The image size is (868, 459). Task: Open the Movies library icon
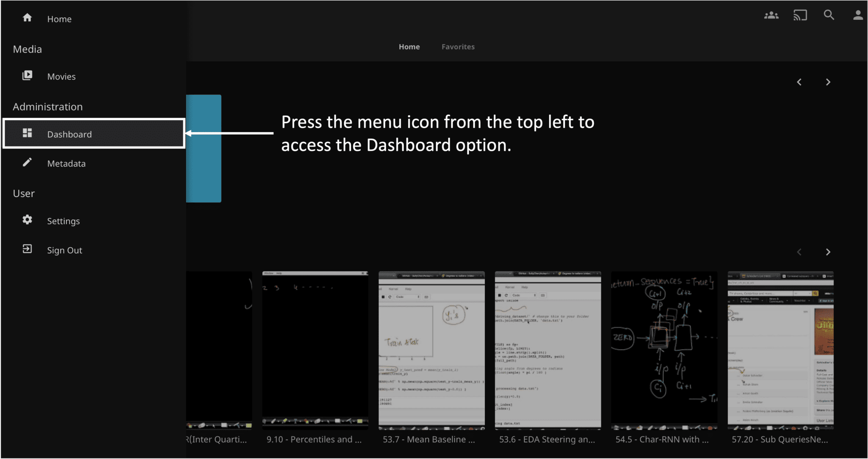(27, 75)
